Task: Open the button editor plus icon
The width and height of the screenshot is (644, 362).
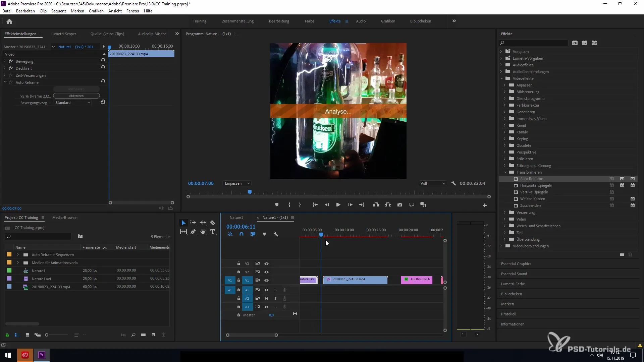Action: (x=485, y=205)
